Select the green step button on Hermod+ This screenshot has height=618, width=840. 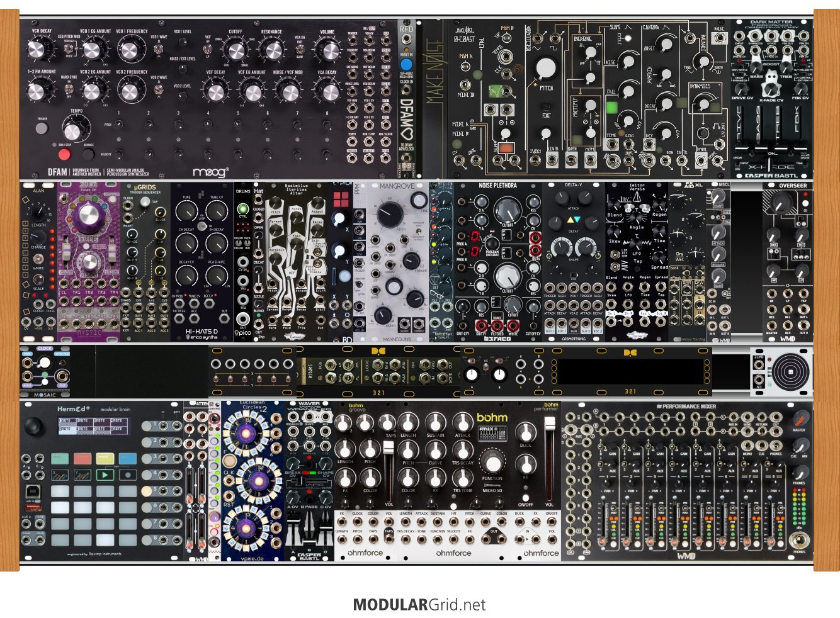click(60, 459)
